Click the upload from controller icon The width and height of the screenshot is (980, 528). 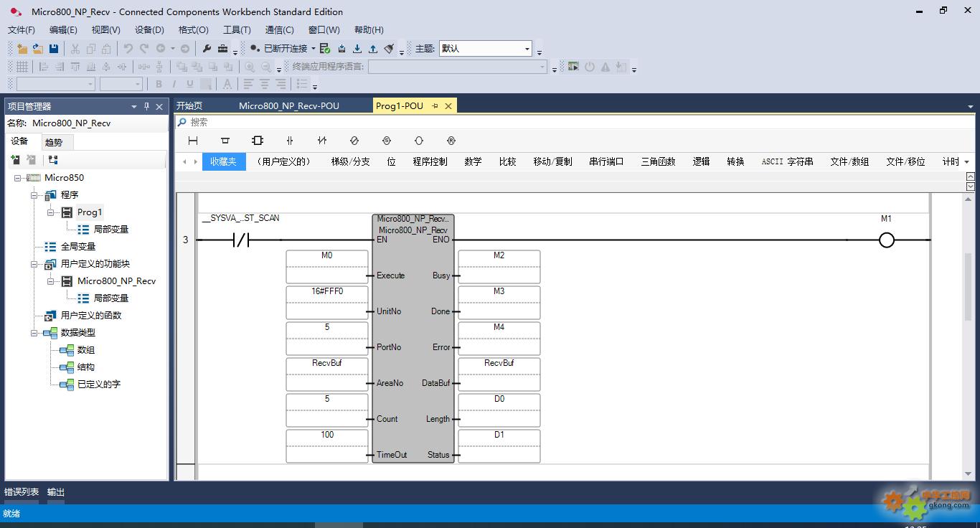[x=373, y=49]
